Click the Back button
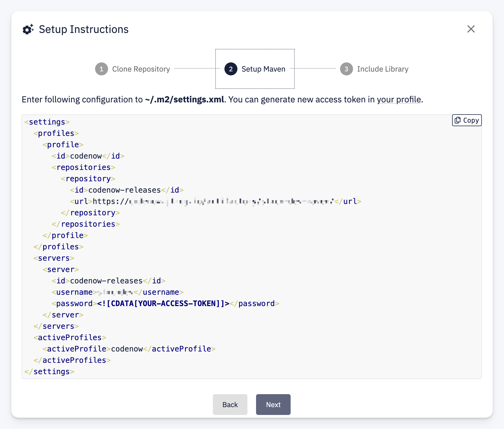This screenshot has width=504, height=429. coord(230,404)
